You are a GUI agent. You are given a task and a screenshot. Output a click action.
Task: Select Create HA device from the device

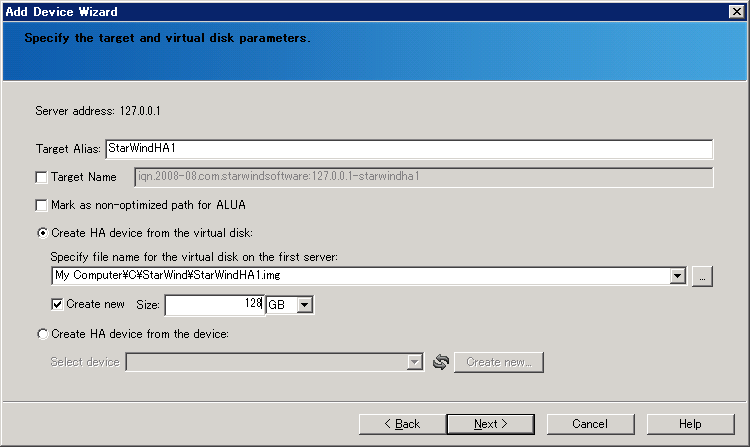(43, 334)
